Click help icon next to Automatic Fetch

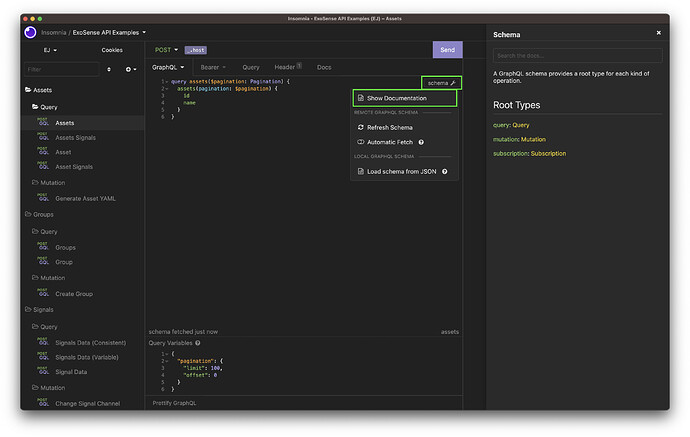click(421, 142)
